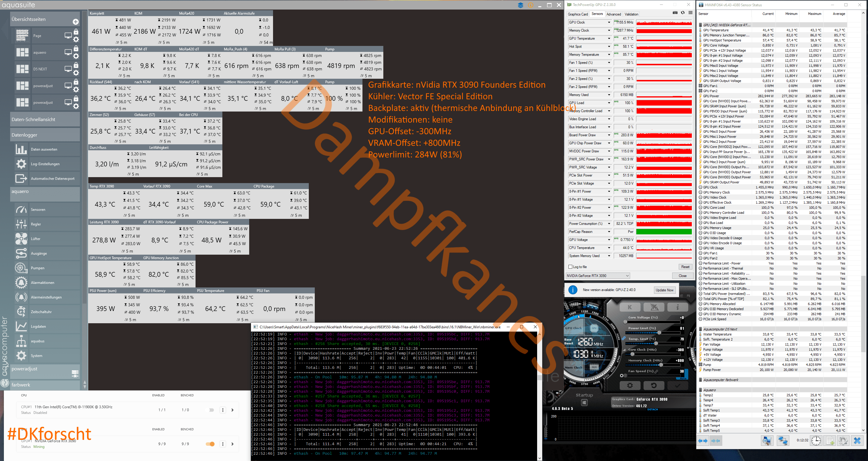
Task: Open the Zeitschaltuhr timer icon
Action: (21, 312)
